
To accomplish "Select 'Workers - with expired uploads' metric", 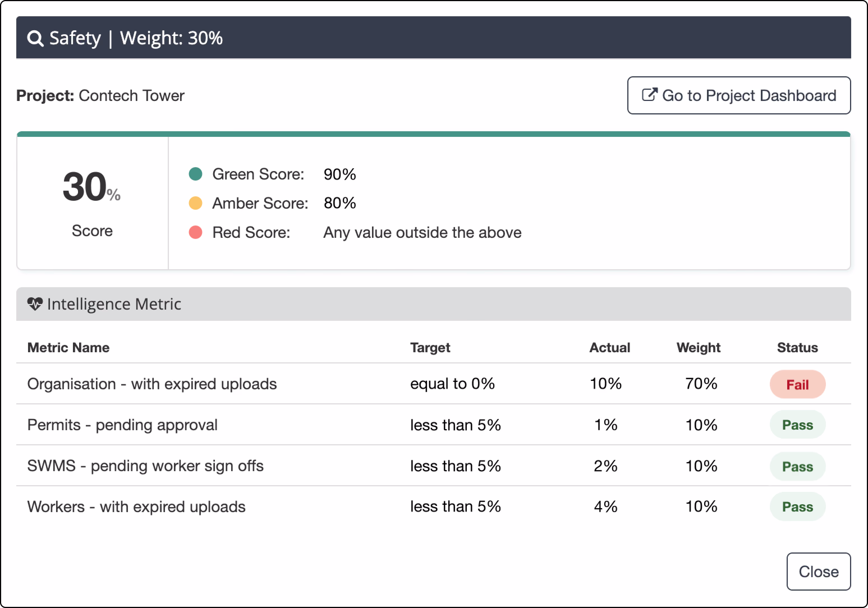I will click(x=136, y=506).
